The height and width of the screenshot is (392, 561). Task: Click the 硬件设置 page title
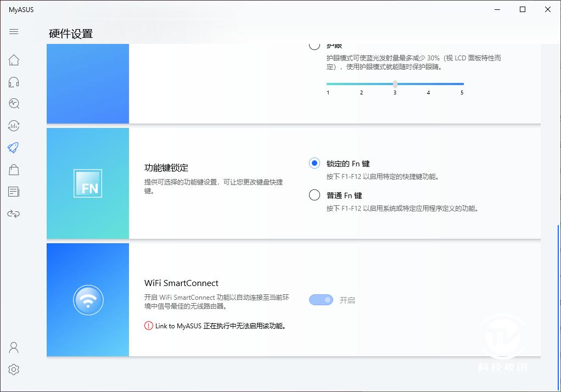click(x=71, y=33)
